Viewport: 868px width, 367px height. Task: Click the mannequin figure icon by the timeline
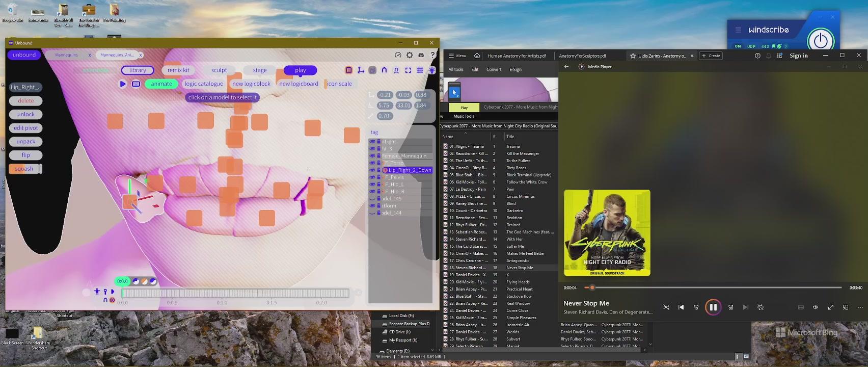[x=97, y=292]
